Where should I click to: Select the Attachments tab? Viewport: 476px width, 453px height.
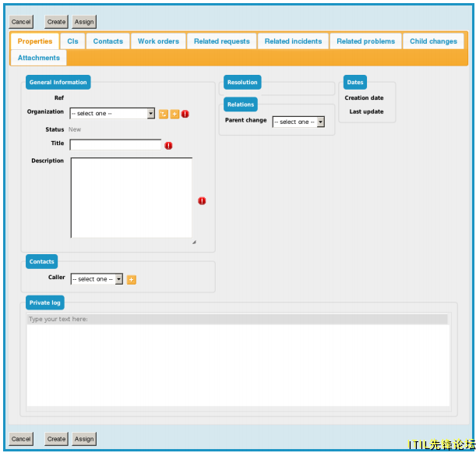tap(38, 58)
